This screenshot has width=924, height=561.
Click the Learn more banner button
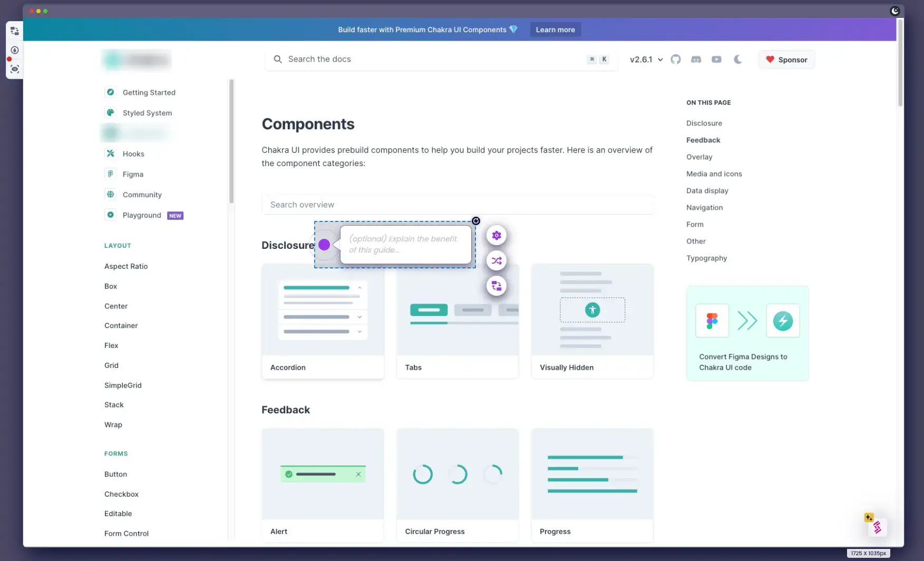[x=555, y=30]
